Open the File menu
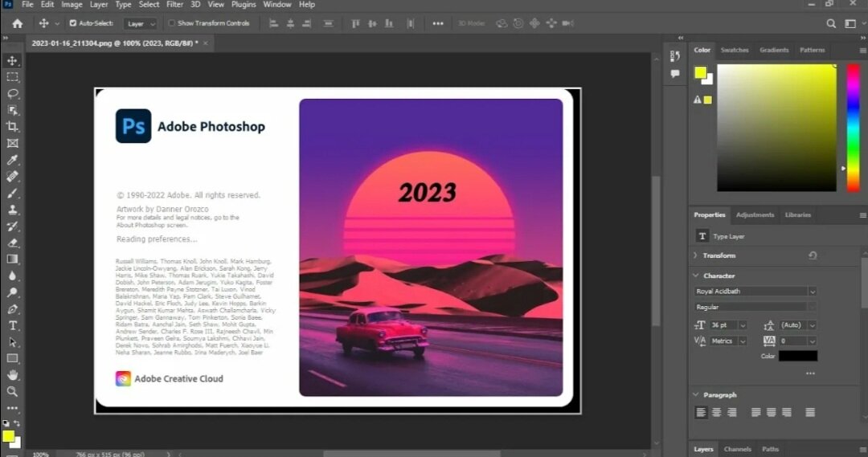Viewport: 868px width, 457px height. click(27, 5)
